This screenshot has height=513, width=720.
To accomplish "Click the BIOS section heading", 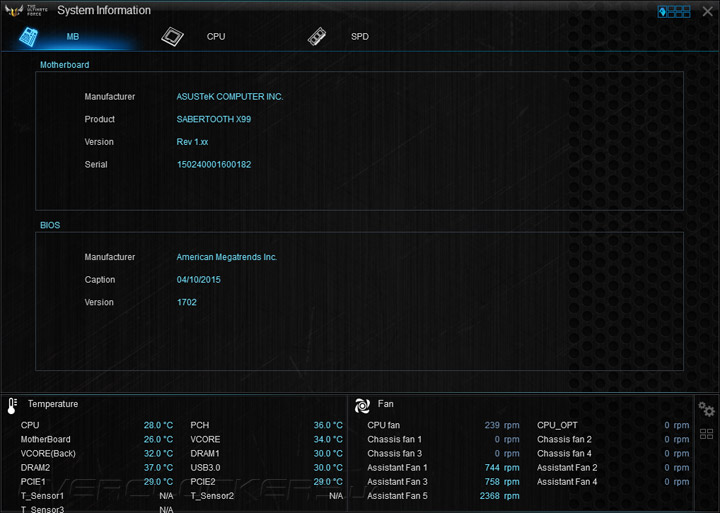I will (x=50, y=225).
